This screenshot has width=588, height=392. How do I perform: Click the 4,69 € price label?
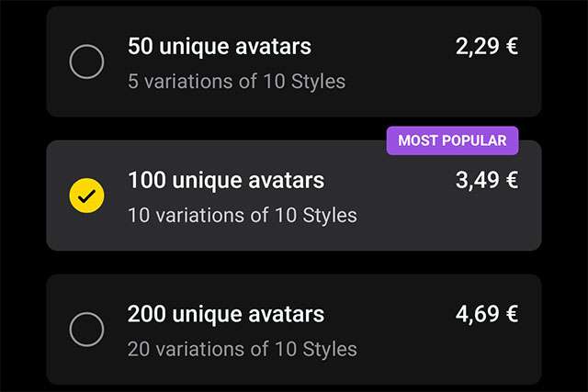tap(486, 314)
